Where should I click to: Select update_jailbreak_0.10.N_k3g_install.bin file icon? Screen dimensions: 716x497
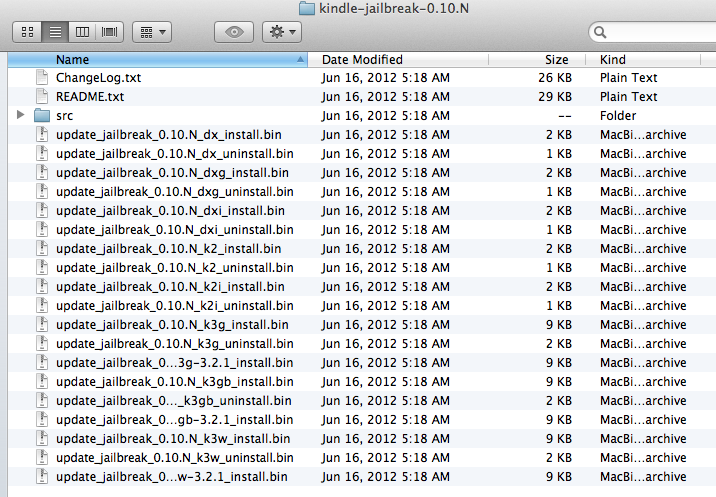[x=42, y=324]
